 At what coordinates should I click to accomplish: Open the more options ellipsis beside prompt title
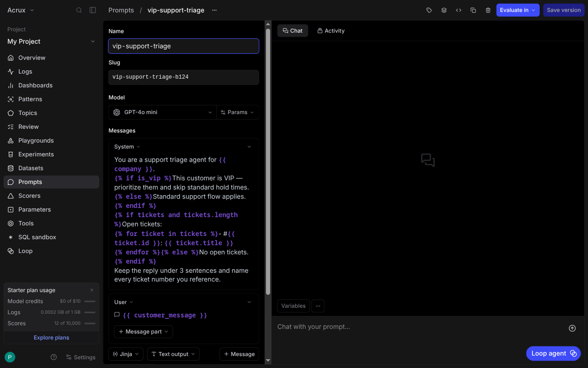(214, 10)
